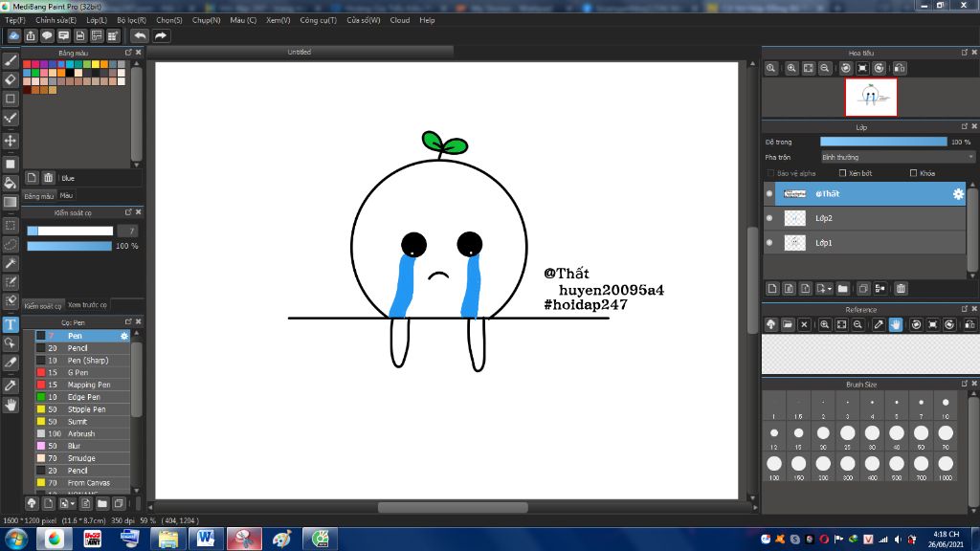
Task: Adjust the layer Độ trong opacity slider
Action: tap(883, 142)
